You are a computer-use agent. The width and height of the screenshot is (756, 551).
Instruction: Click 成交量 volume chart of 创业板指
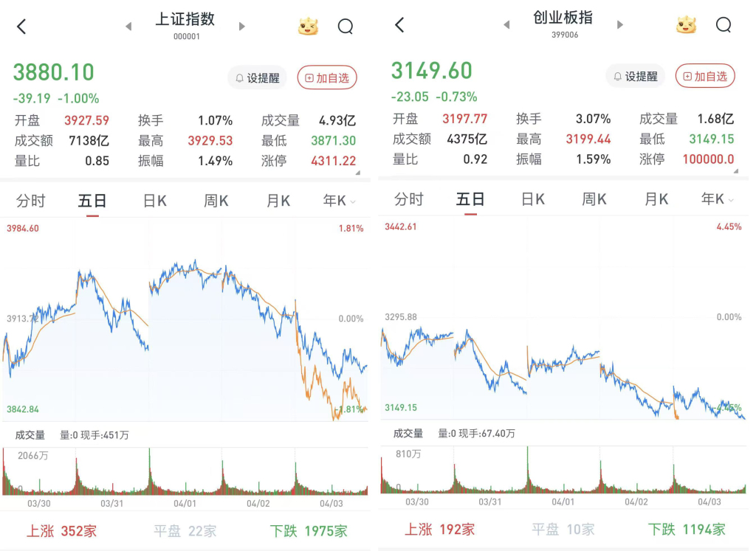tap(563, 472)
